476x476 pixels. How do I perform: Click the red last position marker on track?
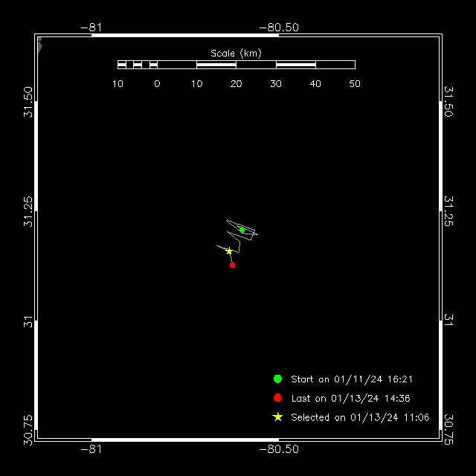point(232,265)
